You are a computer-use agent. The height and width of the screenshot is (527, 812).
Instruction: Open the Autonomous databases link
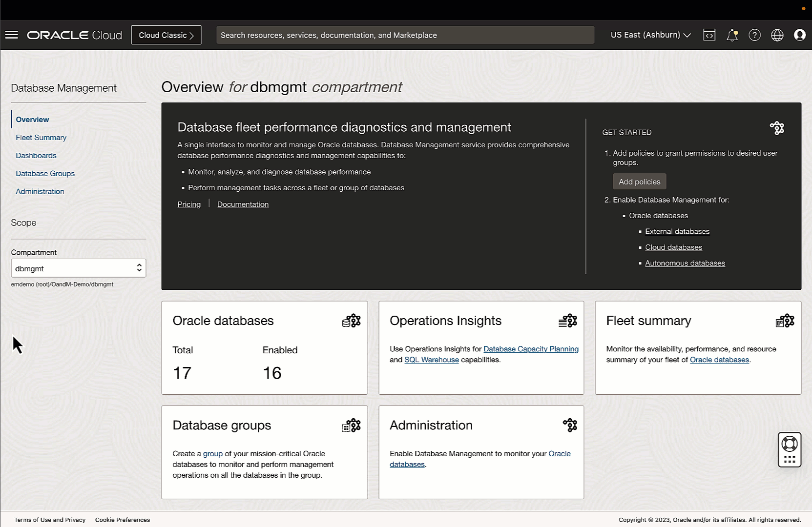(685, 263)
